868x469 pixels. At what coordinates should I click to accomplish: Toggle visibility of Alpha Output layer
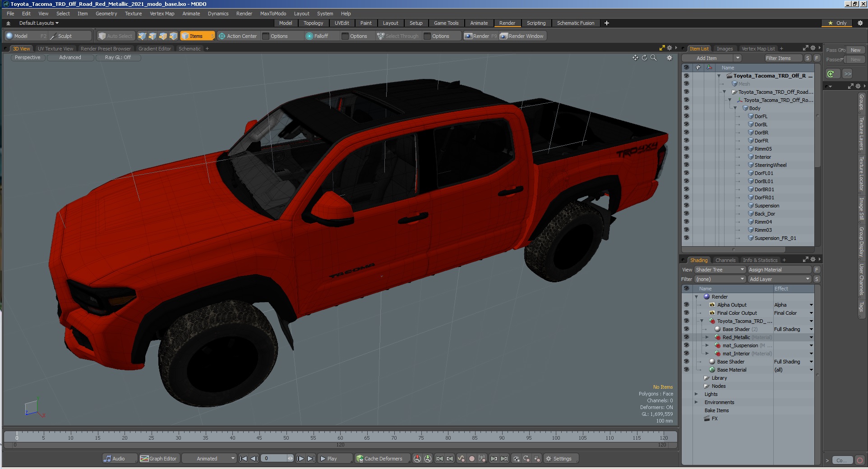(x=686, y=304)
